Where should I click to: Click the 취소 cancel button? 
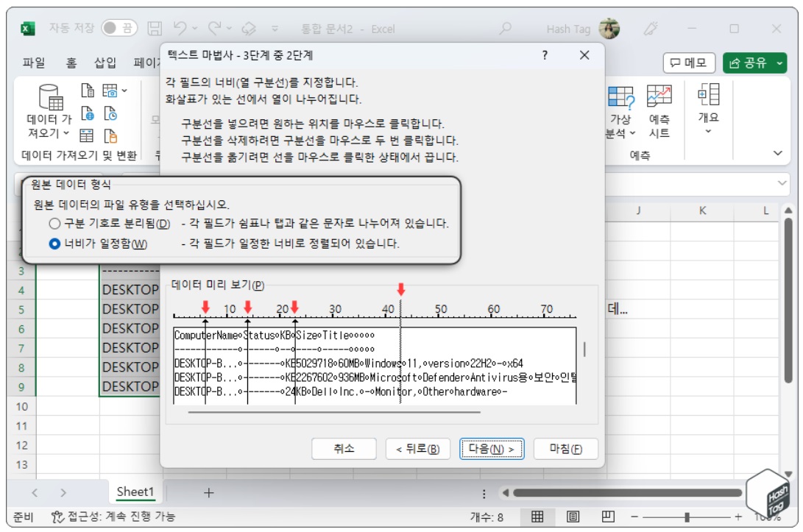(344, 449)
